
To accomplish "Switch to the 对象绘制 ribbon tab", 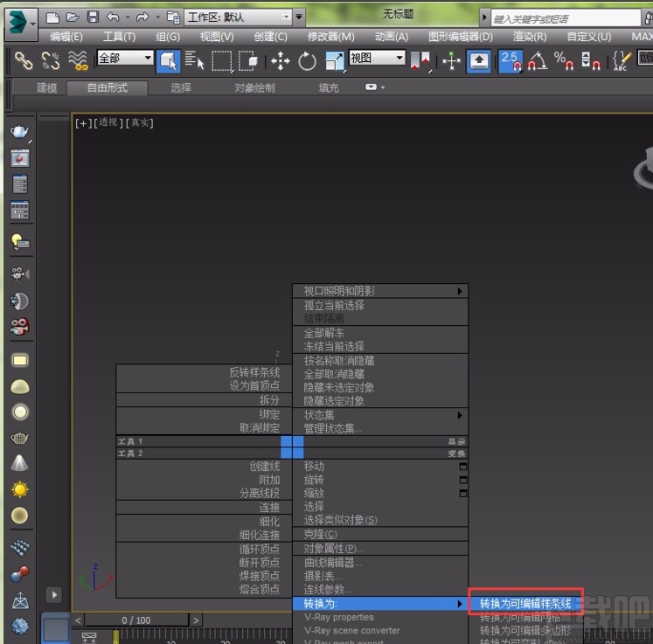I will tap(254, 88).
